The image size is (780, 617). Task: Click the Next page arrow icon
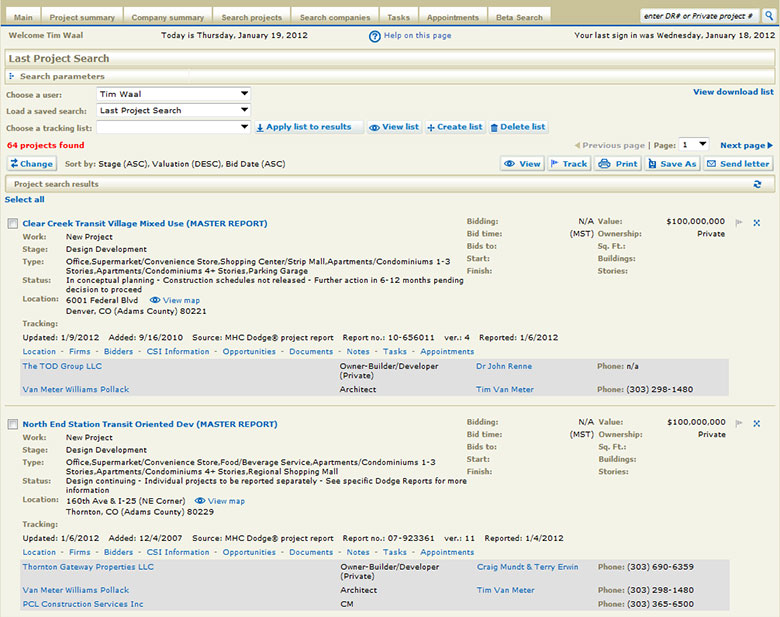tap(770, 145)
